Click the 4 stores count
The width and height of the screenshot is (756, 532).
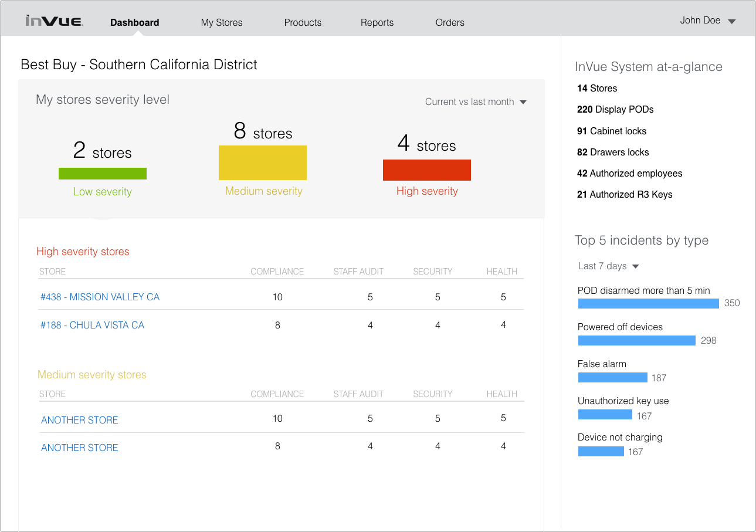(x=427, y=144)
